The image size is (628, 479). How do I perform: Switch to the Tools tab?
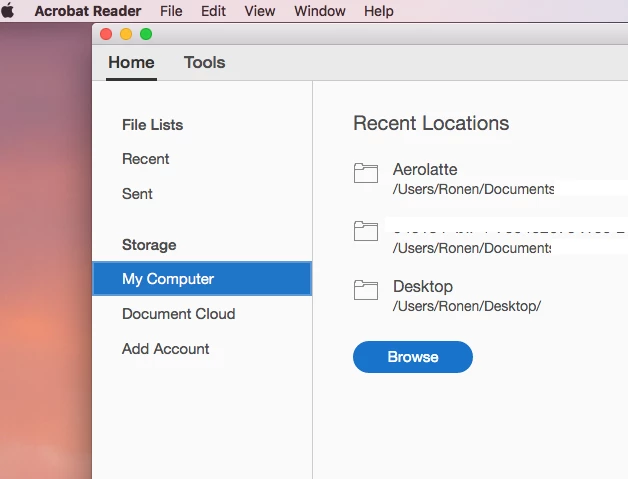pyautogui.click(x=205, y=62)
